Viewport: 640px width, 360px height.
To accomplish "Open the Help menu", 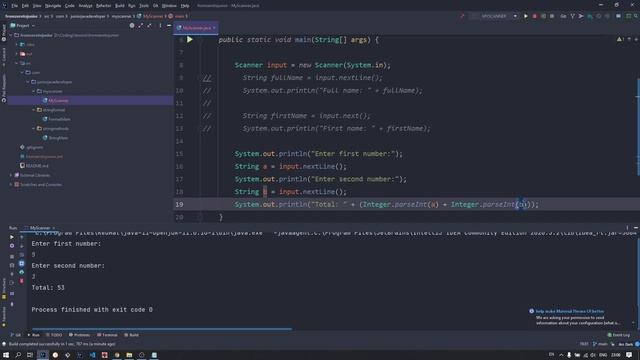I will pos(185,6).
